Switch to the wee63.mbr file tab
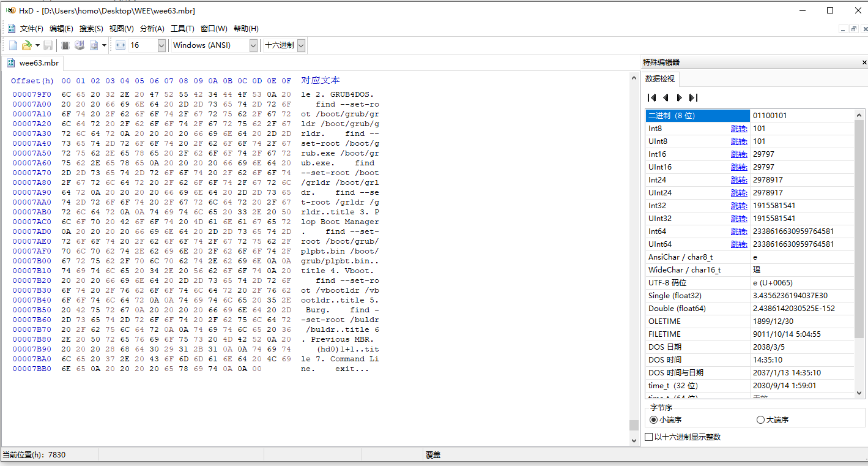868x466 pixels. point(33,63)
